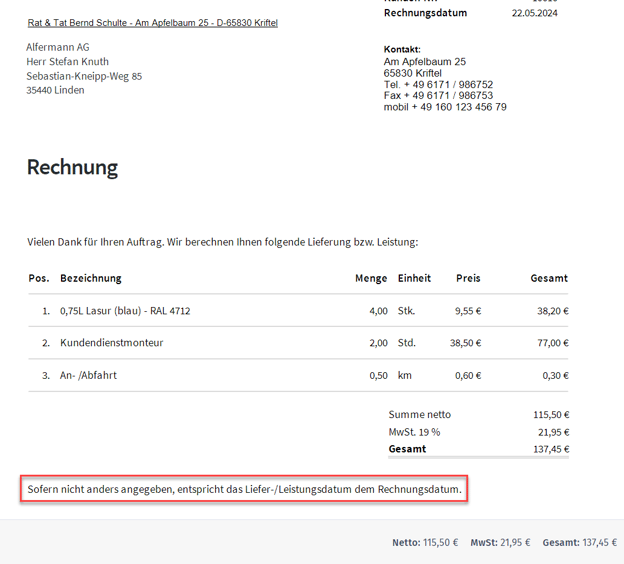Click the Netto total in the footer bar
This screenshot has height=564, width=624.
click(x=425, y=542)
